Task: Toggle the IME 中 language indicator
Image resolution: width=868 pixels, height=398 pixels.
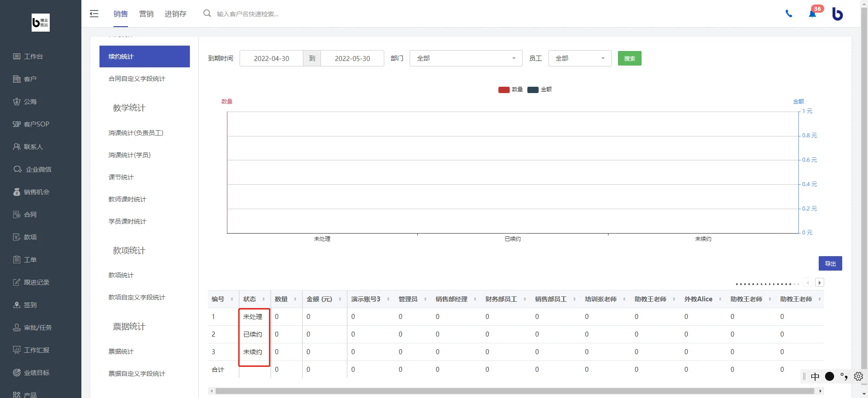Action: pos(815,376)
